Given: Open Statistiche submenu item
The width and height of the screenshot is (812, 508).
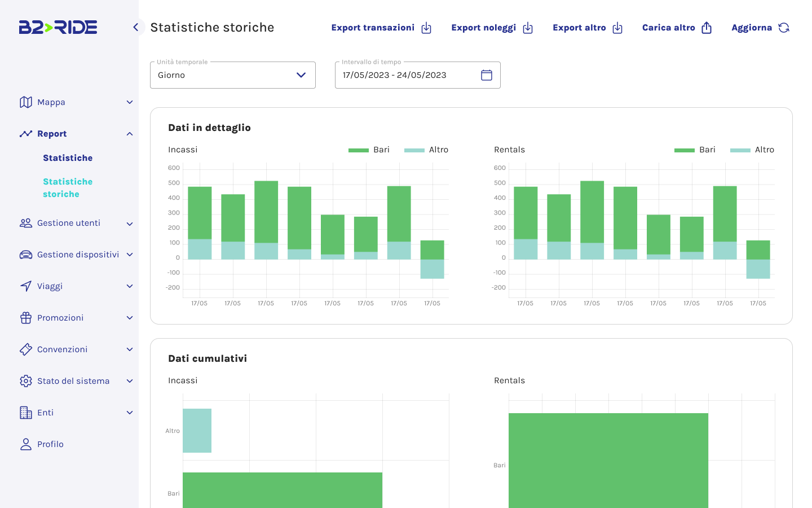Looking at the screenshot, I should coord(68,158).
